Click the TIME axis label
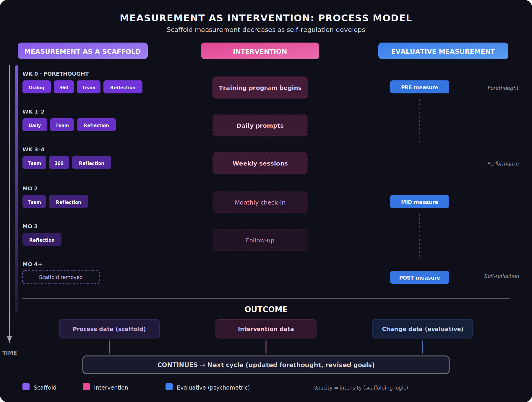Image resolution: width=532 pixels, height=402 pixels. coord(9,353)
